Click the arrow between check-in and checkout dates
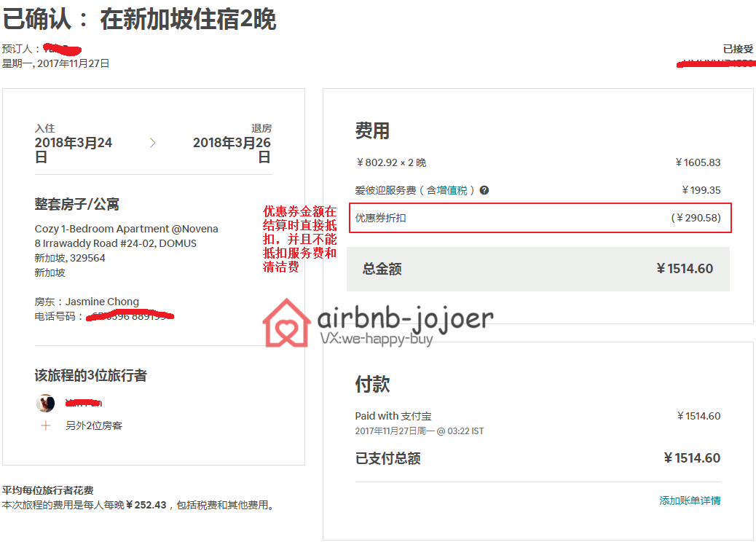 point(153,143)
